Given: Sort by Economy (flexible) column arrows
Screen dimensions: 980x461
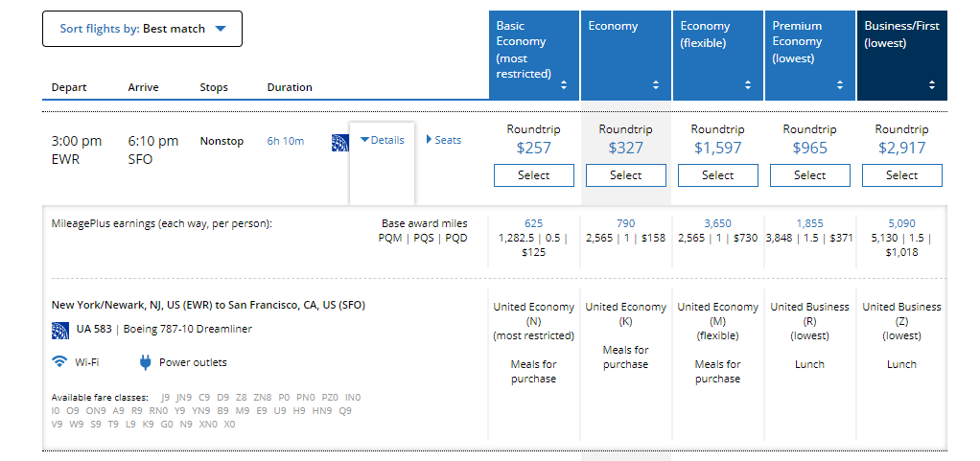Looking at the screenshot, I should click(x=748, y=85).
